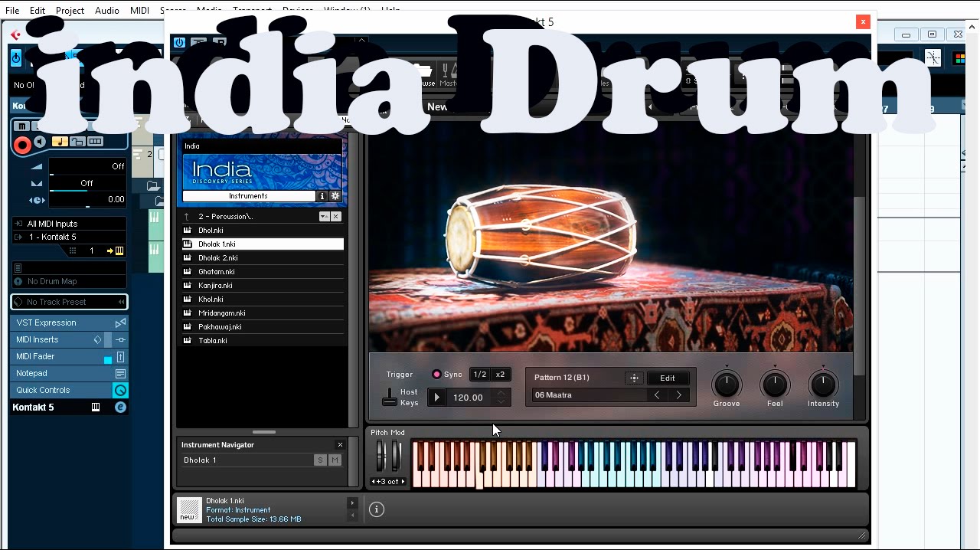This screenshot has height=550, width=980.
Task: Click the pan icon in the inspector
Action: click(x=37, y=183)
